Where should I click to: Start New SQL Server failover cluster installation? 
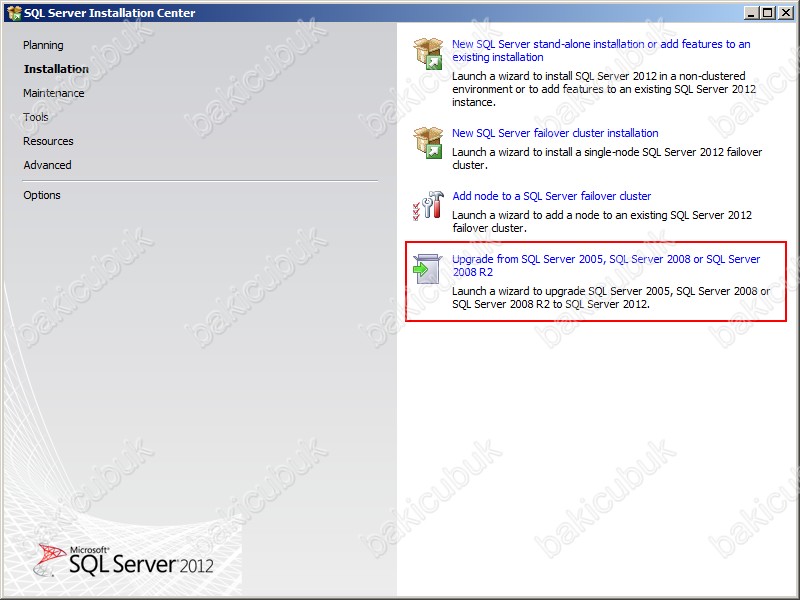(x=555, y=133)
